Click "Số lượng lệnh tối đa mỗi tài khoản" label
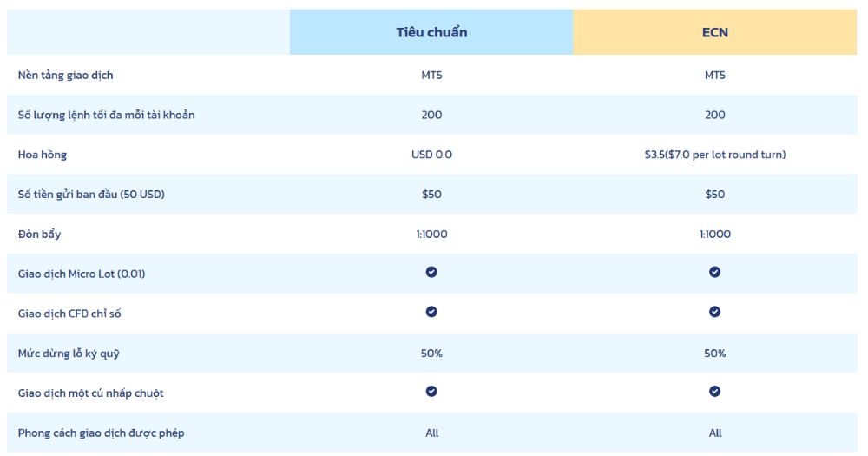 pos(107,115)
